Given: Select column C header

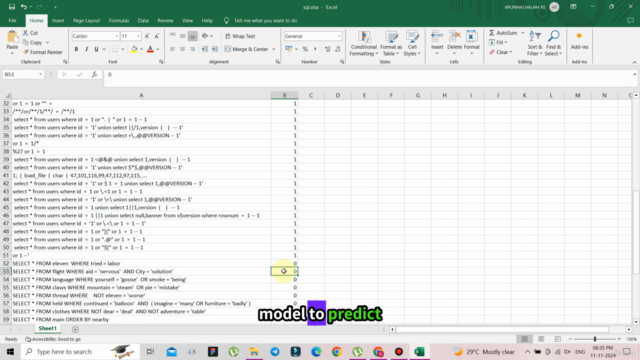Looking at the screenshot, I should click(311, 95).
